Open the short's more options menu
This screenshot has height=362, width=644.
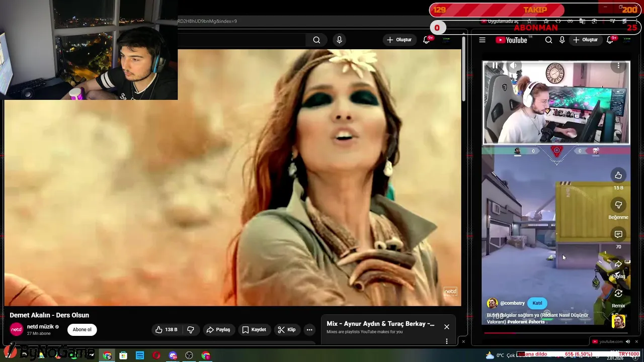[618, 66]
